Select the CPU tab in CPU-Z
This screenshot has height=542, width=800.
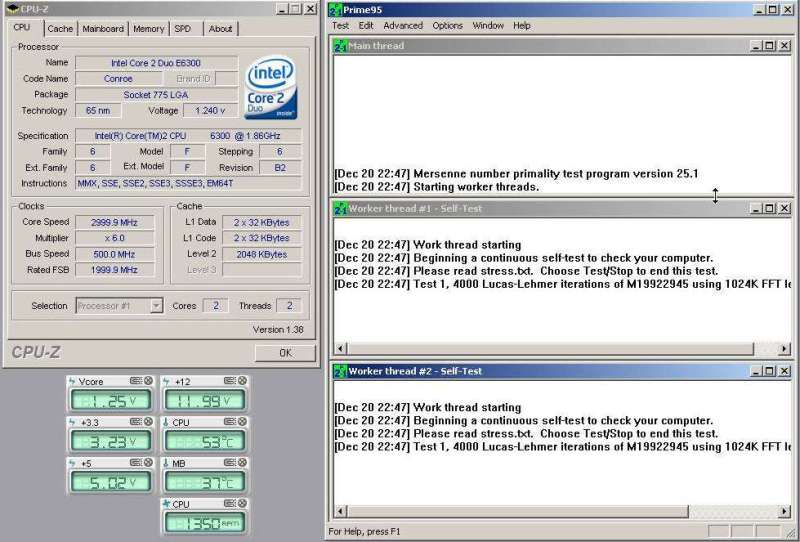[22, 27]
